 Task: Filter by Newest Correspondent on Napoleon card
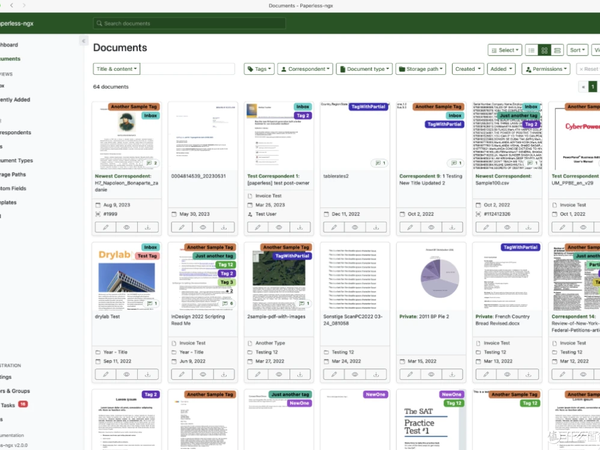tap(123, 176)
